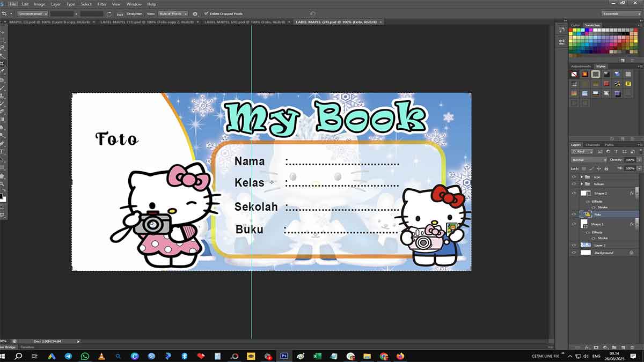Filter layers by shape layer icon
Screen dimensions: 644x362
point(625,152)
